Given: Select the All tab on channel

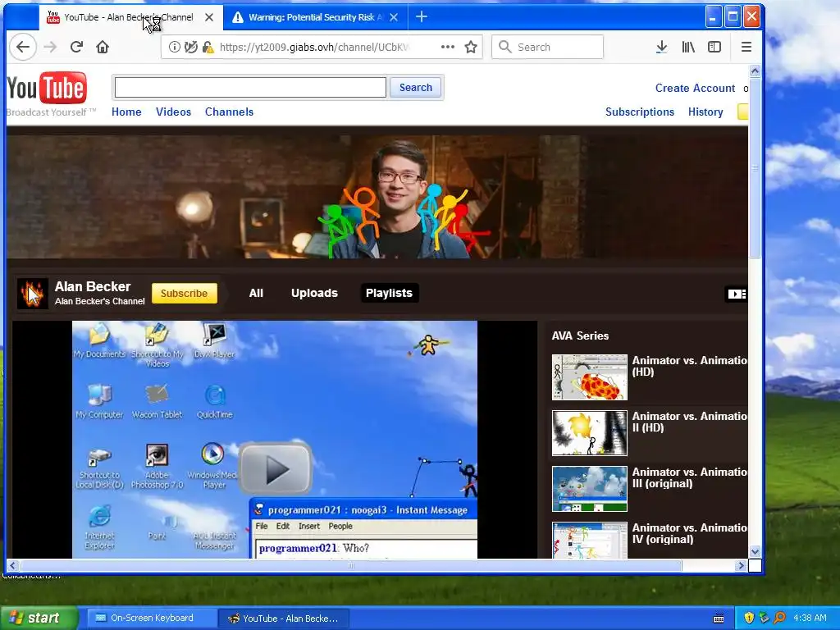Looking at the screenshot, I should point(256,293).
